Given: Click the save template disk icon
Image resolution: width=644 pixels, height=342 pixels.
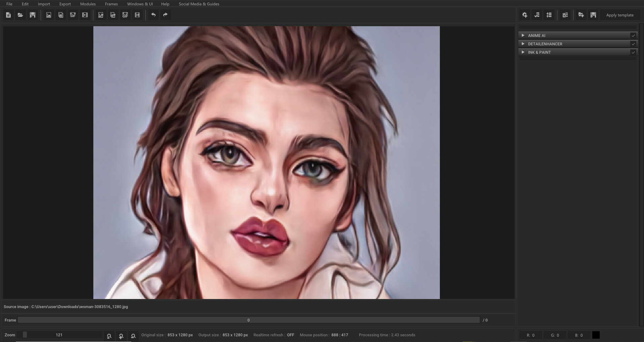Looking at the screenshot, I should click(x=593, y=15).
